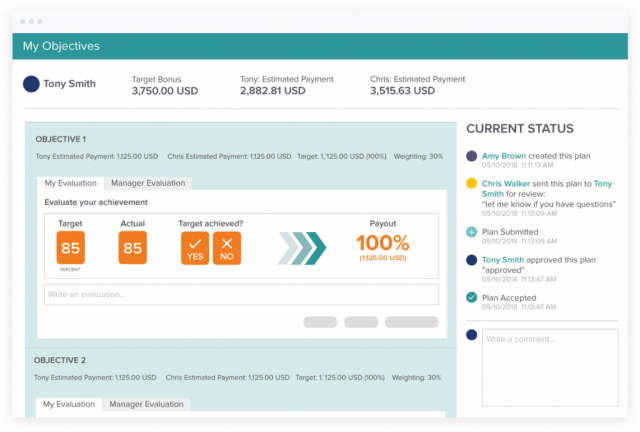Screen dimensions: 640x432
Task: Select NO for target achieved
Action: [x=227, y=248]
